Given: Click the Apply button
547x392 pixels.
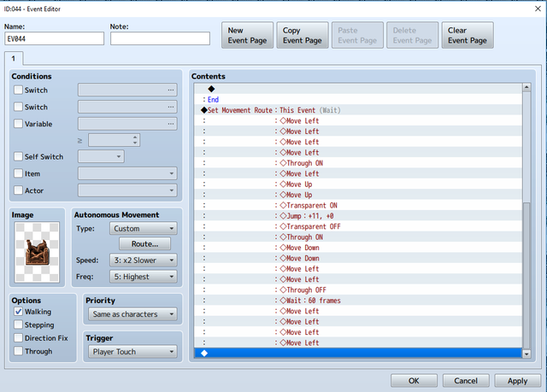Looking at the screenshot, I should (x=517, y=381).
